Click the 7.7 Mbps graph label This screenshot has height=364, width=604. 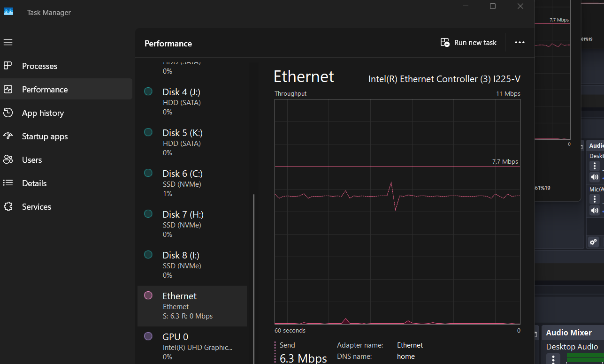pyautogui.click(x=505, y=162)
